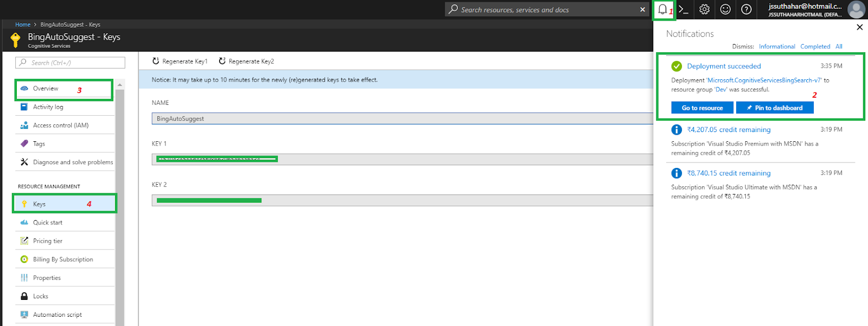Image resolution: width=868 pixels, height=326 pixels.
Task: Click the Activity log icon
Action: 24,107
